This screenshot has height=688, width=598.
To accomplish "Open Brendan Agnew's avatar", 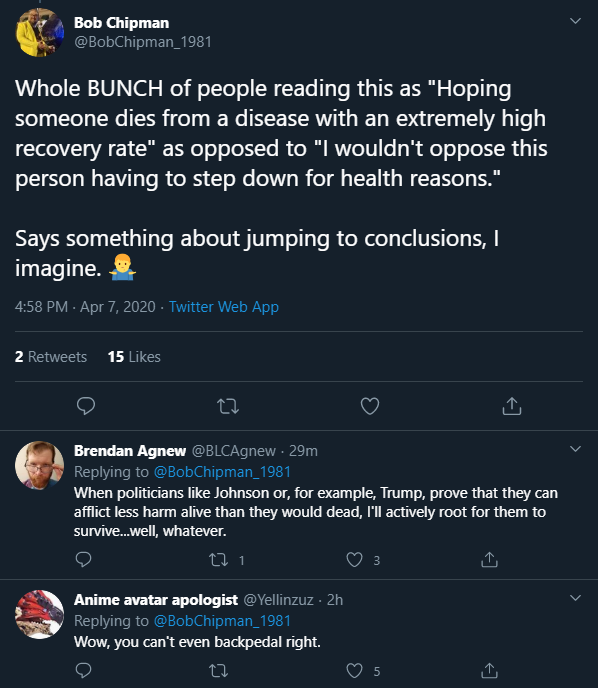I will (x=39, y=465).
